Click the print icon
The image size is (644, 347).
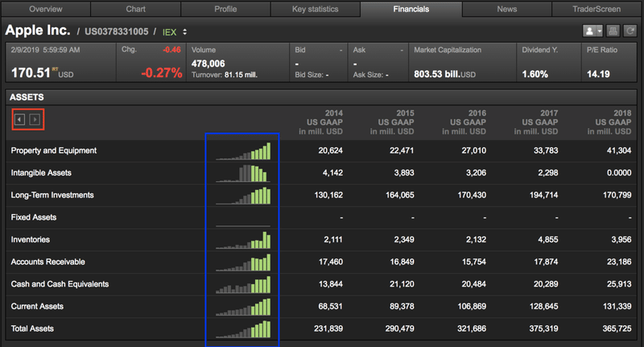613,31
